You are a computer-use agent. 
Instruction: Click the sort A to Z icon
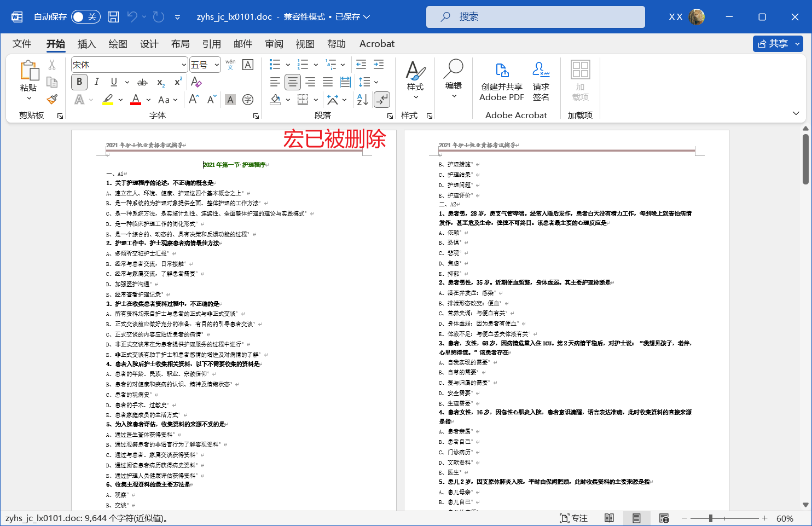[362, 100]
